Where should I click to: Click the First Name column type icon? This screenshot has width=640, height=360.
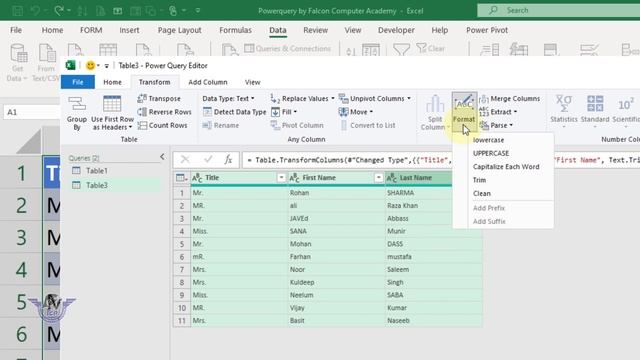(x=294, y=178)
